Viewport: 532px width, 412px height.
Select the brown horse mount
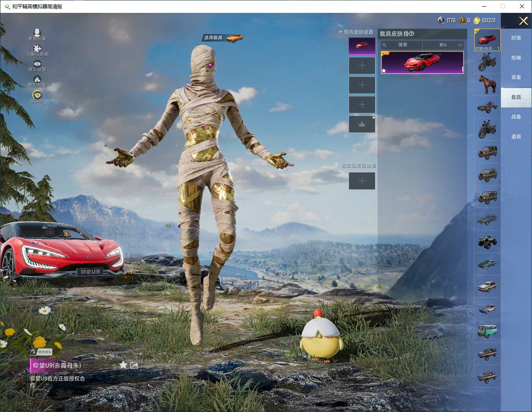click(487, 85)
